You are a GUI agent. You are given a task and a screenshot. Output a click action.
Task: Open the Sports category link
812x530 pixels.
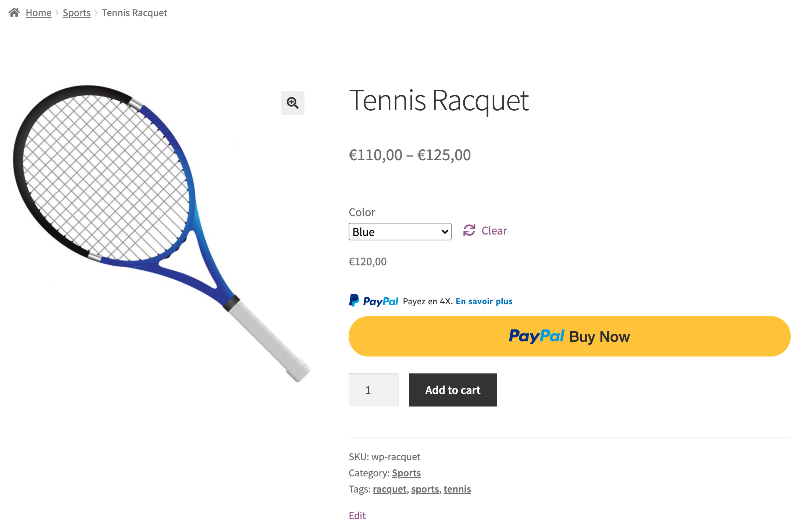coord(406,473)
